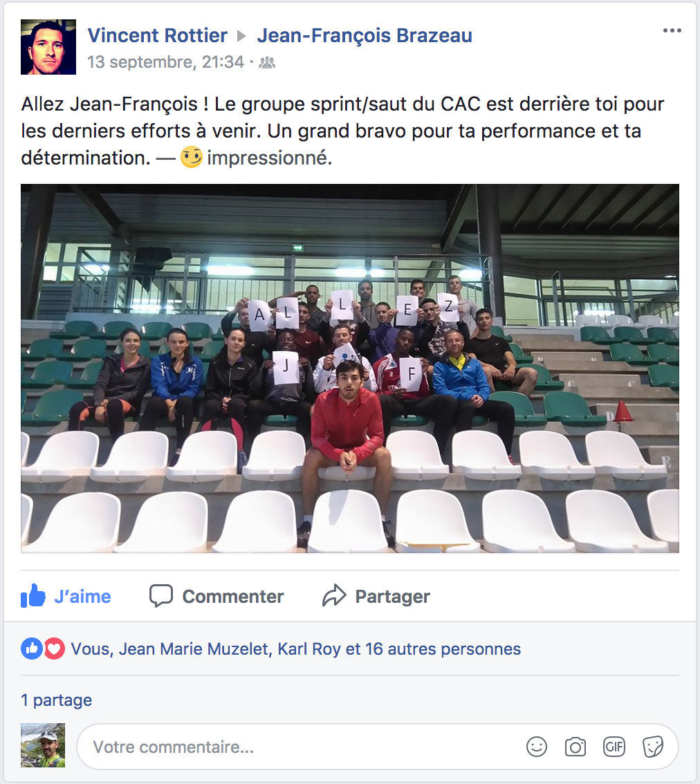Screen dimensions: 700x784
Task: Open Vincent Rottier's profile name link
Action: [157, 35]
